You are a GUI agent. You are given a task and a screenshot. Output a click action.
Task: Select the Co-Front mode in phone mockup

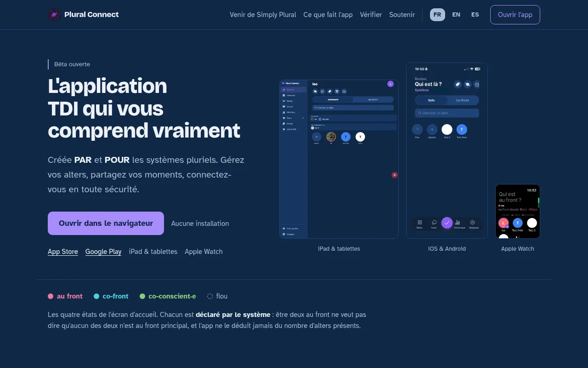[463, 100]
